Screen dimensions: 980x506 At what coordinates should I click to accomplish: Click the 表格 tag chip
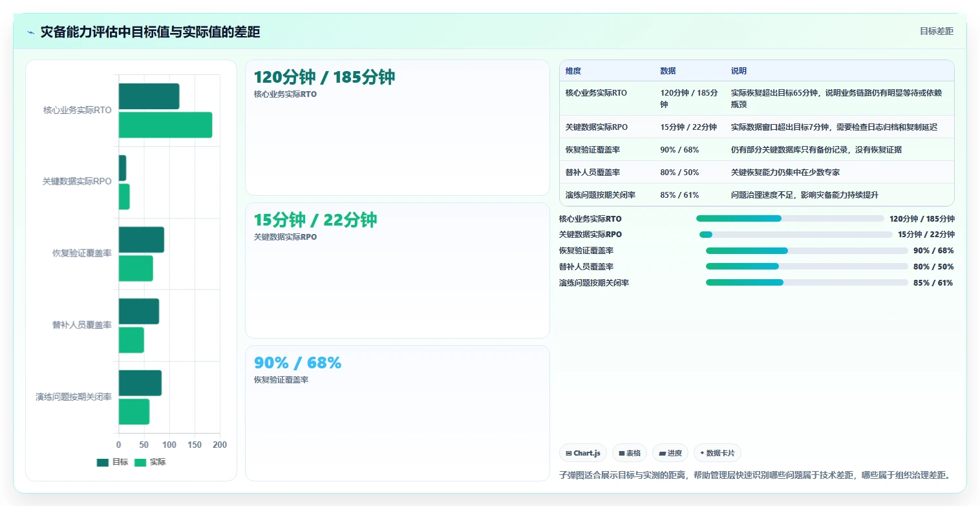(x=630, y=453)
